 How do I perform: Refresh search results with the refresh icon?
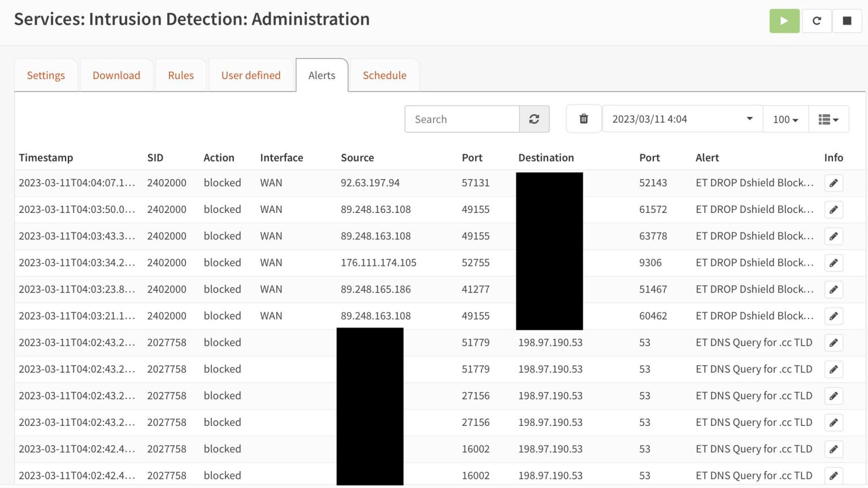534,119
